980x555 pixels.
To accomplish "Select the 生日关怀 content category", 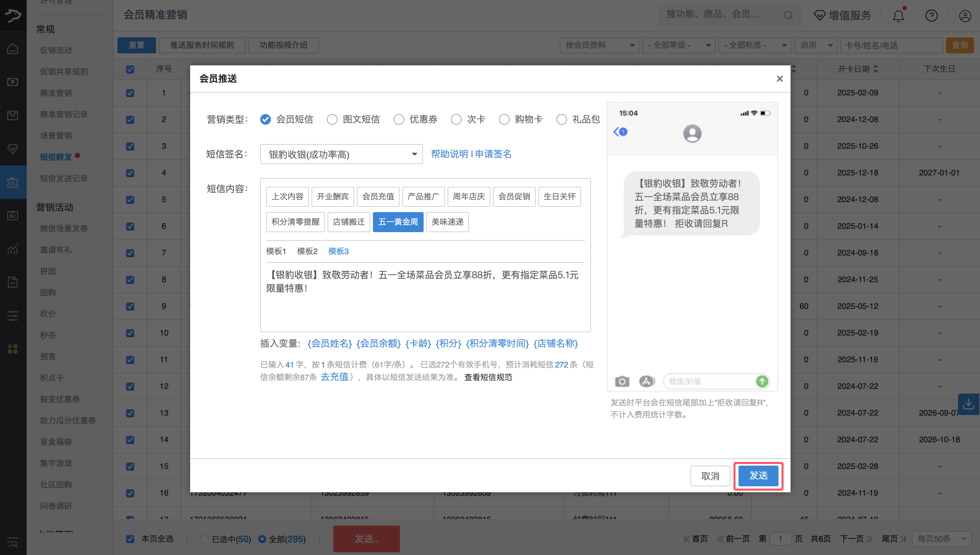I will [x=559, y=197].
